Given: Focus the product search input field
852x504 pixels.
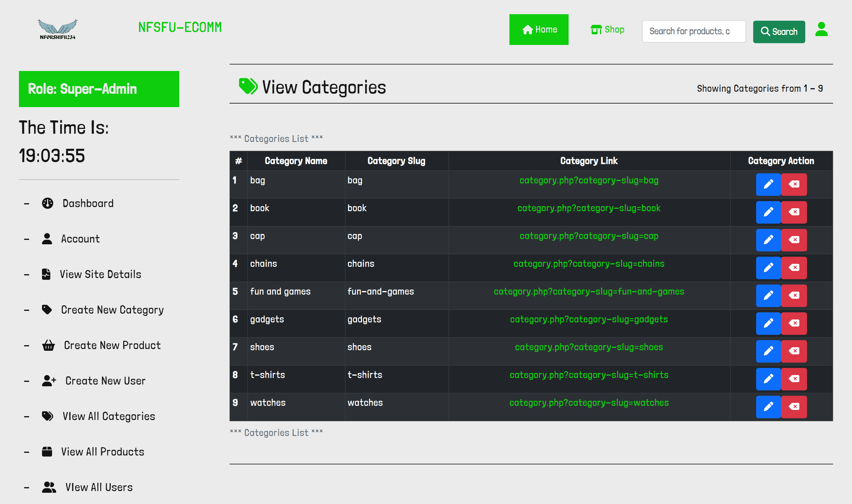Looking at the screenshot, I should (693, 31).
